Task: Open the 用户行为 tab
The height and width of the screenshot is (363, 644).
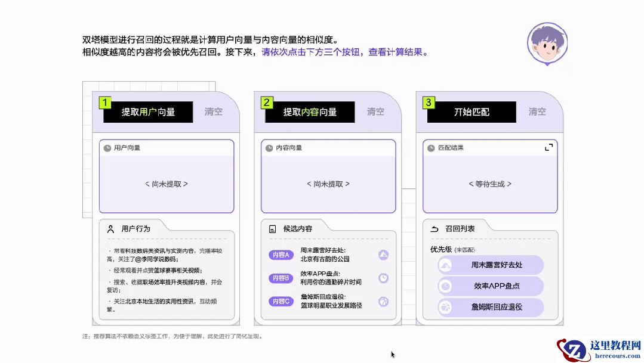Action: (135, 228)
